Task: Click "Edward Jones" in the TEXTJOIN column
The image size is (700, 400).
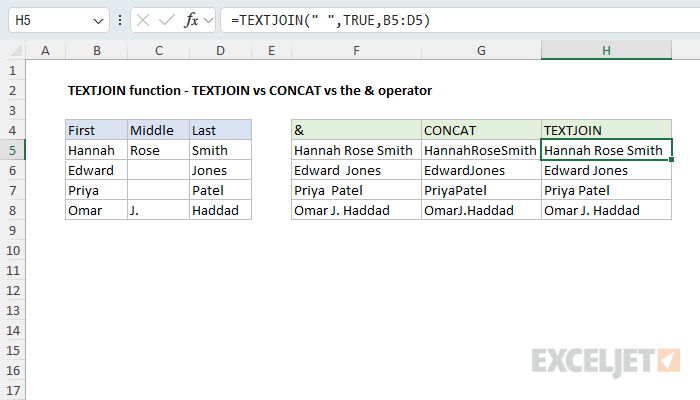Action: pos(606,170)
